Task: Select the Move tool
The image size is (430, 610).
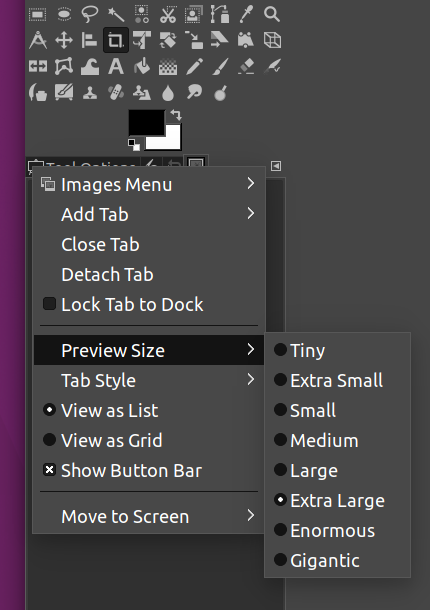Action: 64,40
